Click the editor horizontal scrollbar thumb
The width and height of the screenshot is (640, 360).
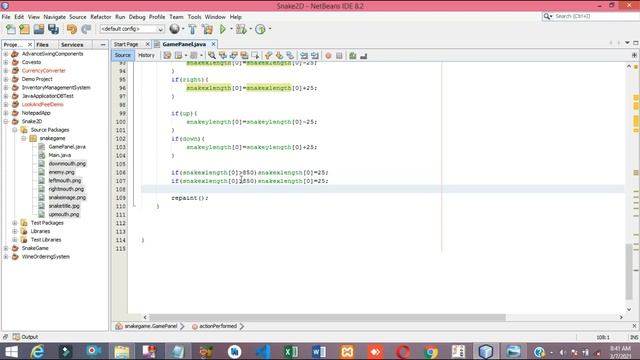click(327, 317)
